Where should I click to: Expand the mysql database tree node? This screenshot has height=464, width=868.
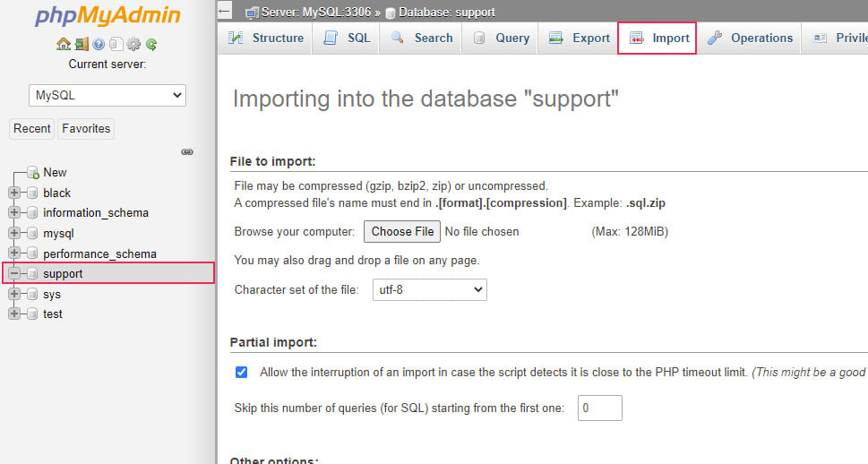pos(14,233)
